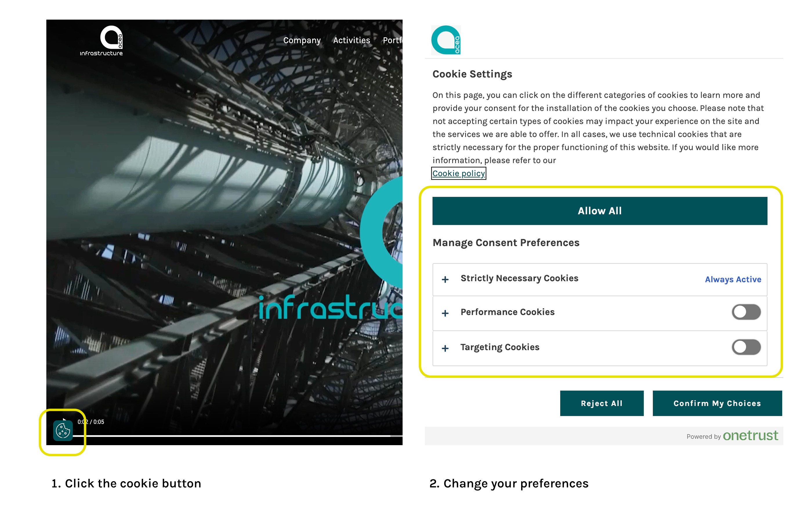Click the onetrust logo
Image resolution: width=812 pixels, height=509 pixels.
750,436
